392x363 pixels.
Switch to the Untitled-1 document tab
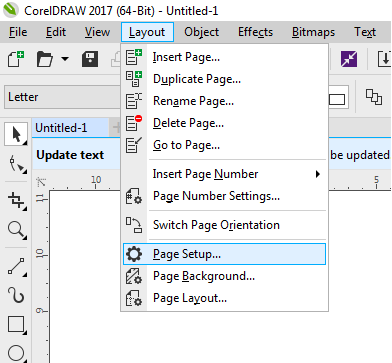[70, 128]
